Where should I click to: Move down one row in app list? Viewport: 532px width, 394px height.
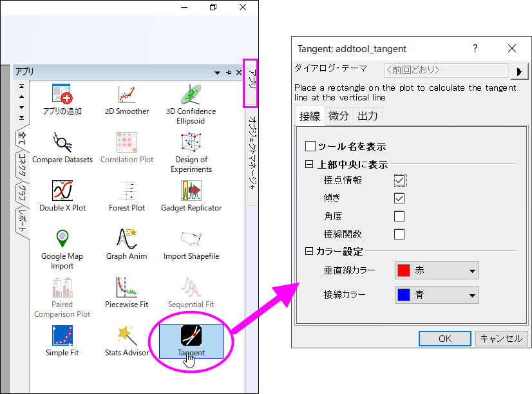22,107
